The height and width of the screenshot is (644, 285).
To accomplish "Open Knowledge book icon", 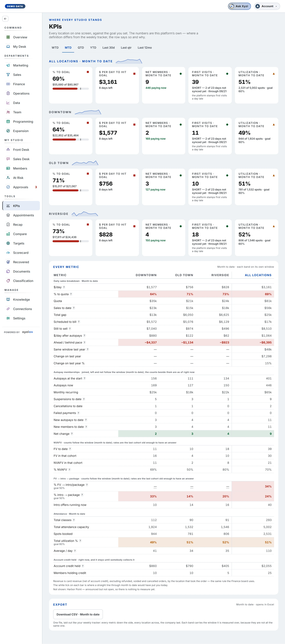I will tap(8, 299).
